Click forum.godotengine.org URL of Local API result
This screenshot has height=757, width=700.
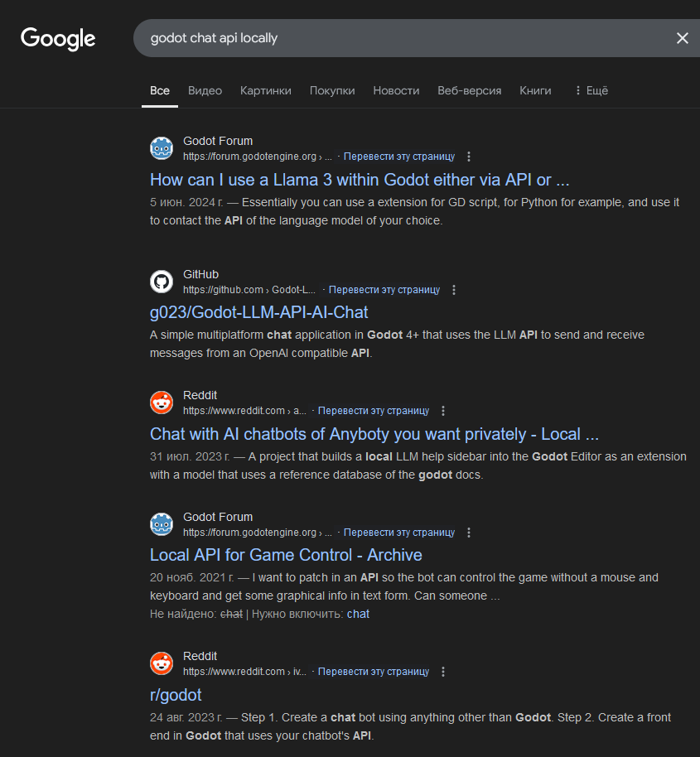click(x=258, y=533)
